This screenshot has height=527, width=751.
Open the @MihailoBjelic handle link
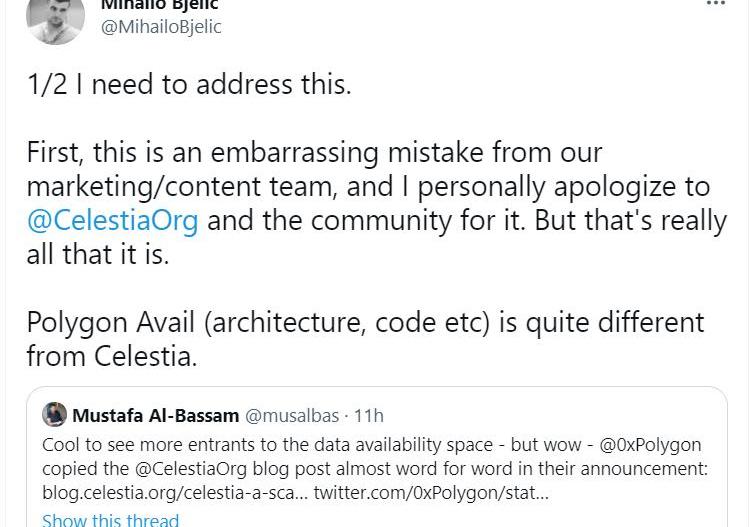tap(161, 27)
